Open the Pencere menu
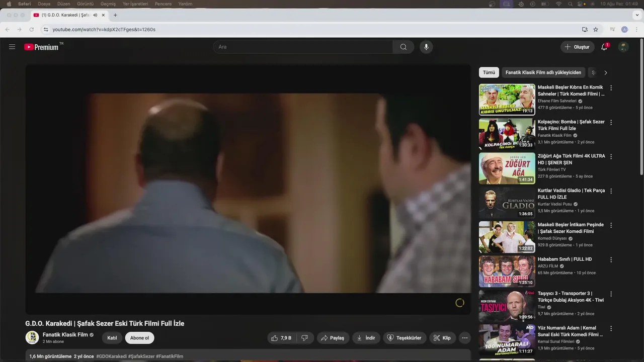644x362 pixels. tap(163, 4)
